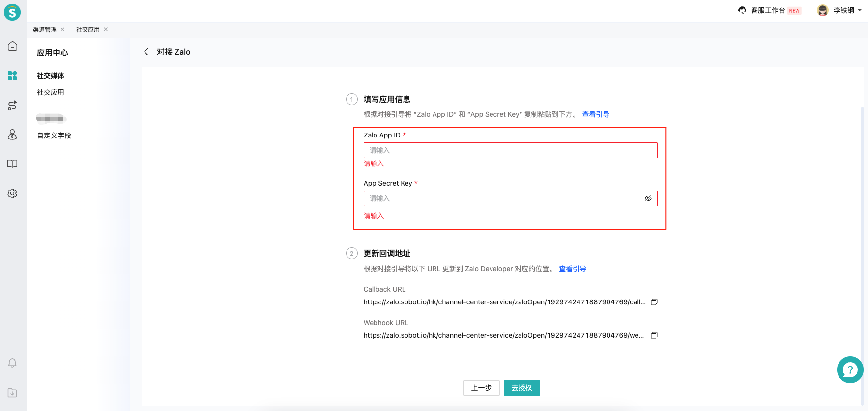Select 社交应用 in the sidebar menu
The image size is (868, 411).
(51, 92)
